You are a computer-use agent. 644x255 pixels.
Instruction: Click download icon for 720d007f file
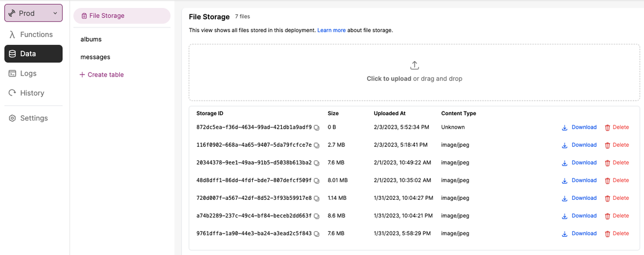click(564, 198)
